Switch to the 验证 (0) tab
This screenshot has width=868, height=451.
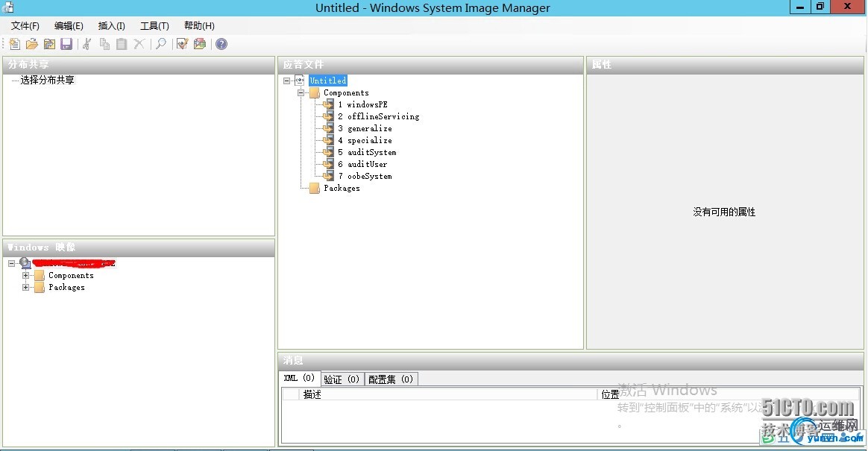point(342,379)
